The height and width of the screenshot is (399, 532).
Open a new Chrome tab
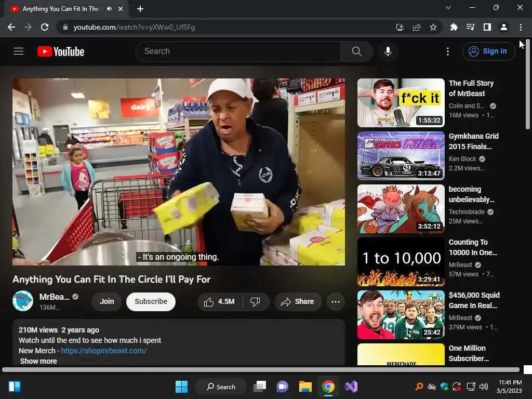140,9
